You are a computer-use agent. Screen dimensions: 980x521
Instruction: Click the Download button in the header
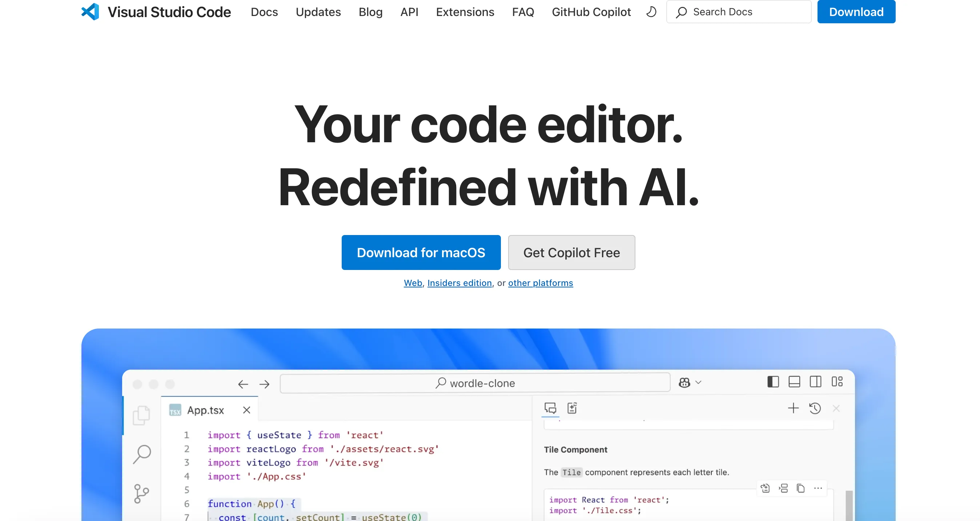[x=856, y=12]
